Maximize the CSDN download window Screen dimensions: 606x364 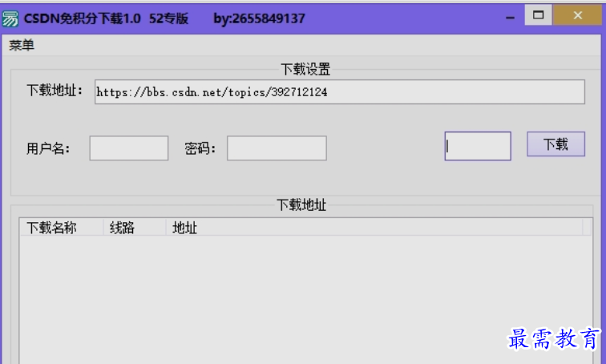click(x=539, y=15)
